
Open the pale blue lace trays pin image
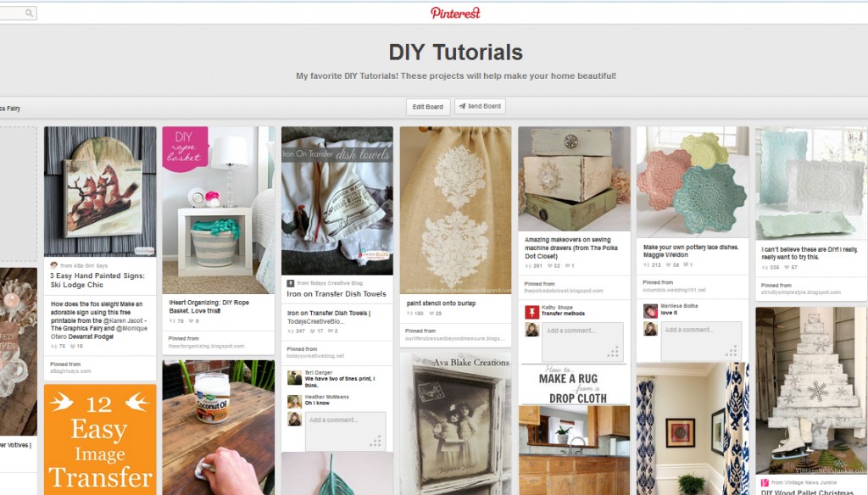pos(811,183)
